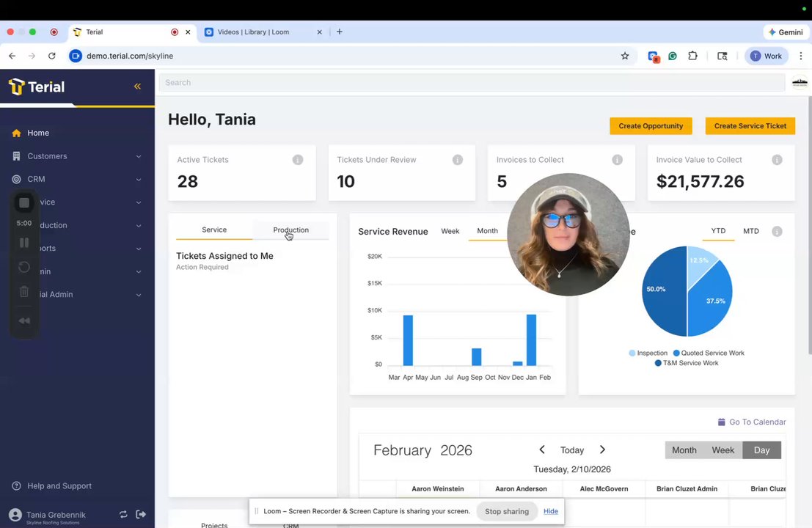The image size is (812, 528).
Task: Open info icon on Tickets Under Review card
Action: coord(457,160)
